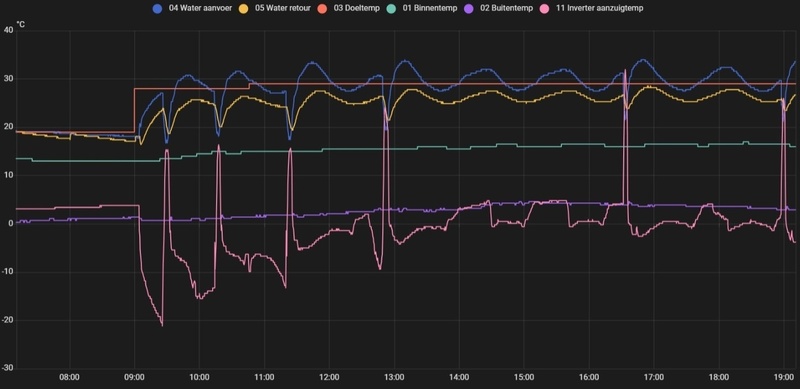
Task: Click the 10 value on the y-axis
Action: [x=8, y=175]
